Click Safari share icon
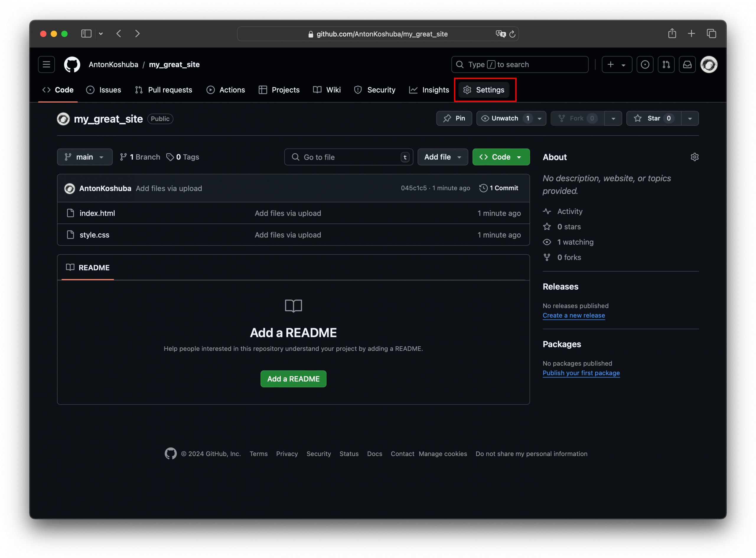Screen dimensions: 756x558 (x=672, y=33)
